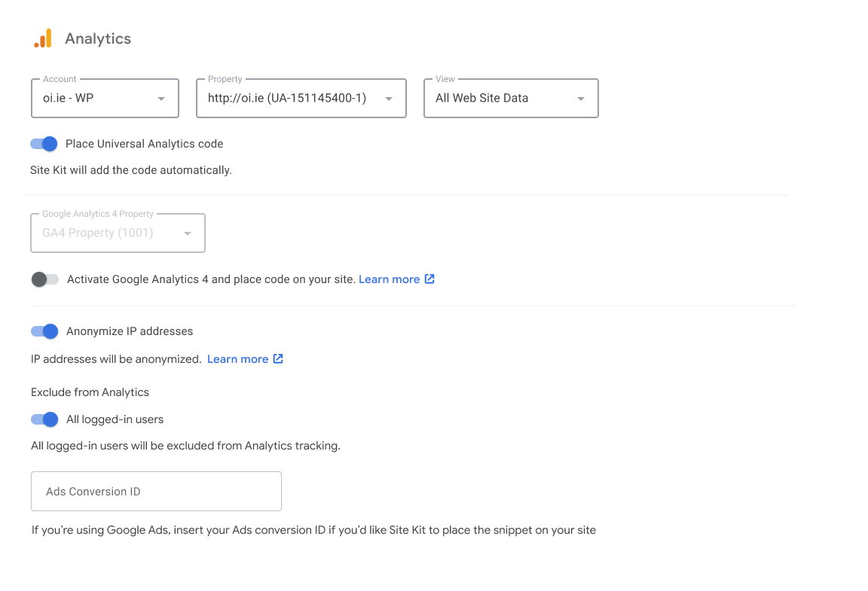This screenshot has width=868, height=591.
Task: Click external link icon after GA4 Learn more
Action: coord(429,279)
